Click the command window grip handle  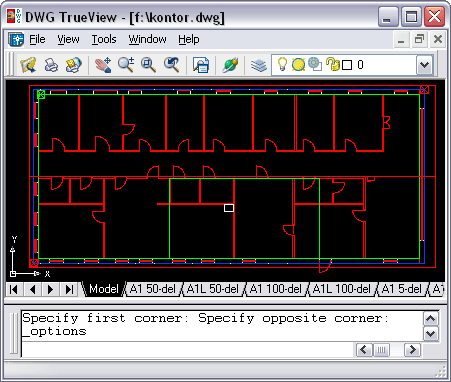[13, 333]
